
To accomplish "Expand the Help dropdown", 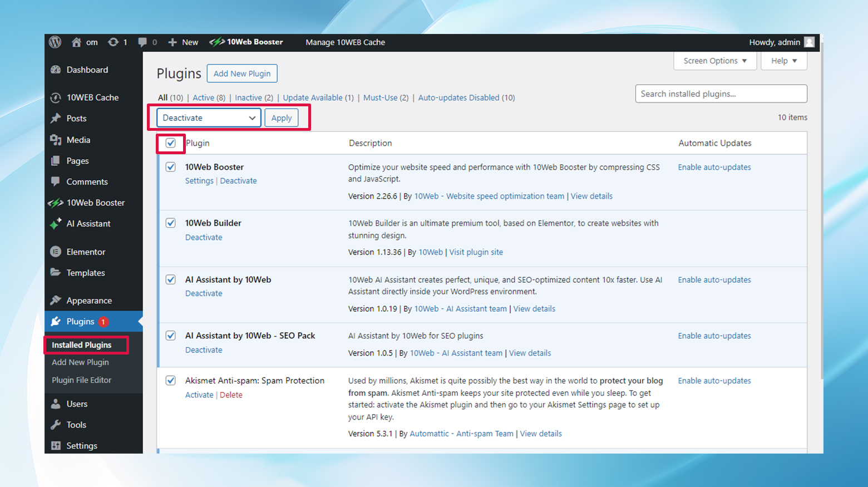I will pyautogui.click(x=783, y=61).
